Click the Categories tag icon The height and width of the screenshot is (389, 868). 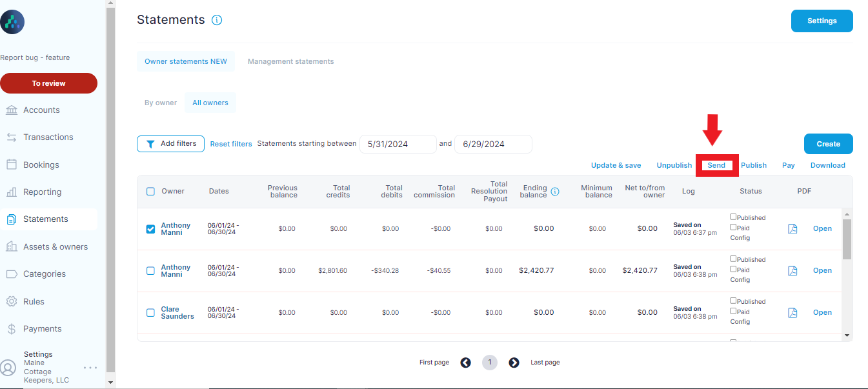(x=12, y=274)
